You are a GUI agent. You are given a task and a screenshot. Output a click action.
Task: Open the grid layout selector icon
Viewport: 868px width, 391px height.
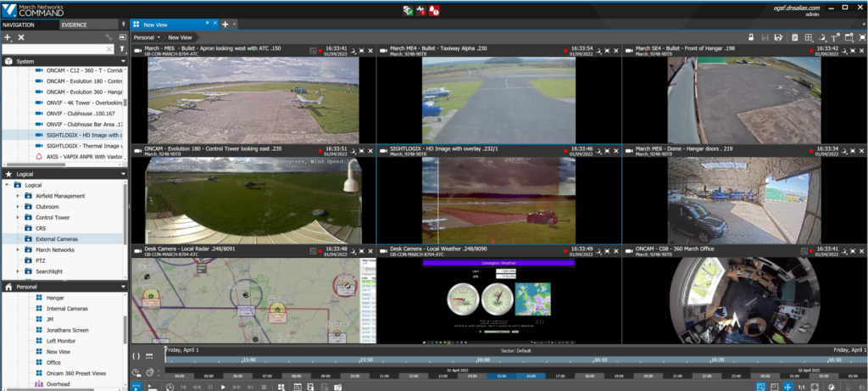pyautogui.click(x=808, y=37)
